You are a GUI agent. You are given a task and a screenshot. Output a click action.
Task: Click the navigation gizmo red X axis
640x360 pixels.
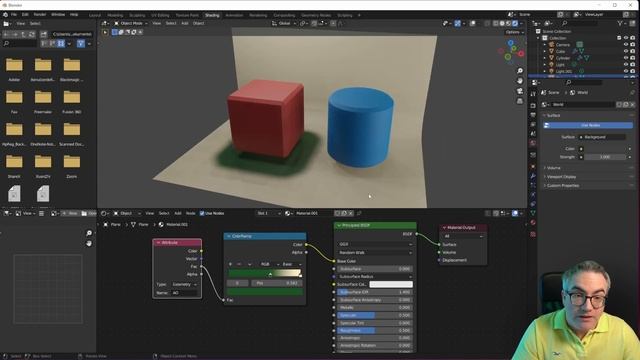click(521, 53)
